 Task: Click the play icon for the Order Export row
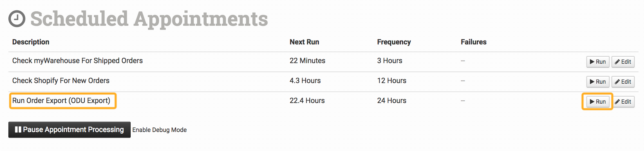click(x=592, y=102)
